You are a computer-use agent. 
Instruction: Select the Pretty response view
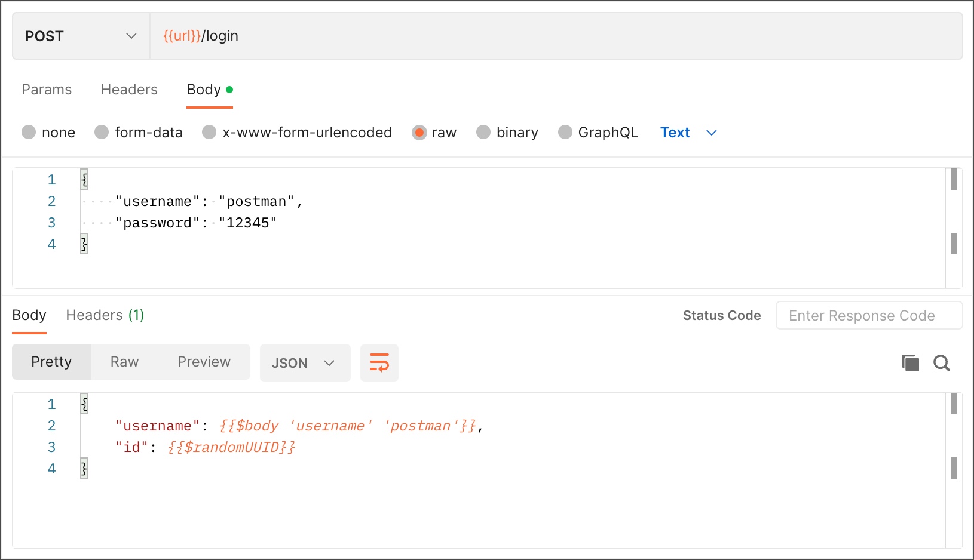coord(51,362)
